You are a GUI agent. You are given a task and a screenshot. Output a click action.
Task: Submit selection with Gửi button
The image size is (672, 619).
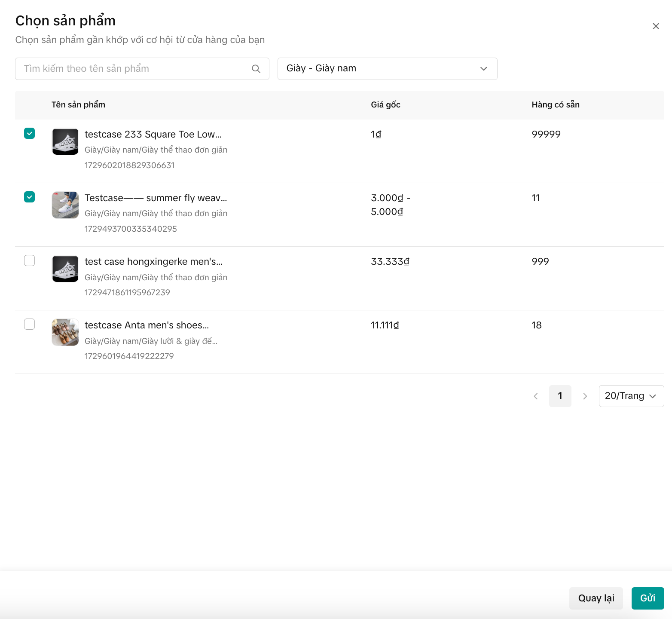[648, 598]
